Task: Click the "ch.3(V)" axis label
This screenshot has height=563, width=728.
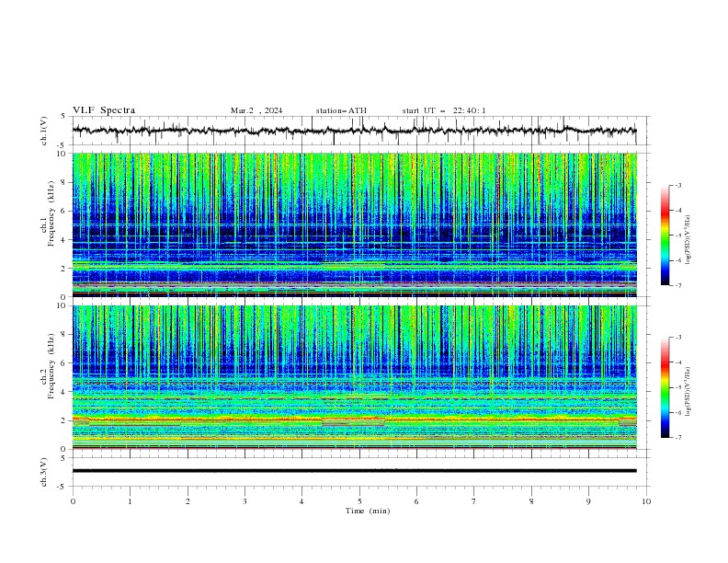Action: point(44,472)
